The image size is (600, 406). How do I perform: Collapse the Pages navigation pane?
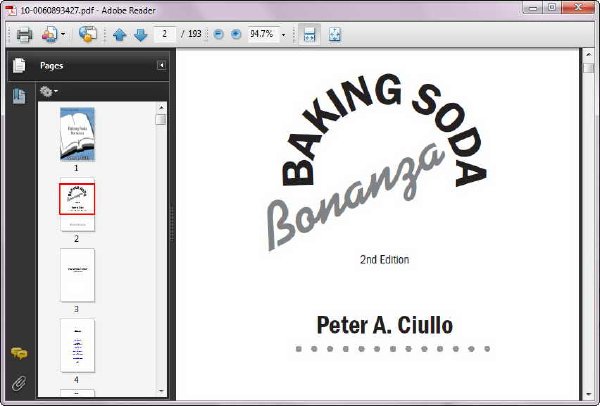pos(161,65)
